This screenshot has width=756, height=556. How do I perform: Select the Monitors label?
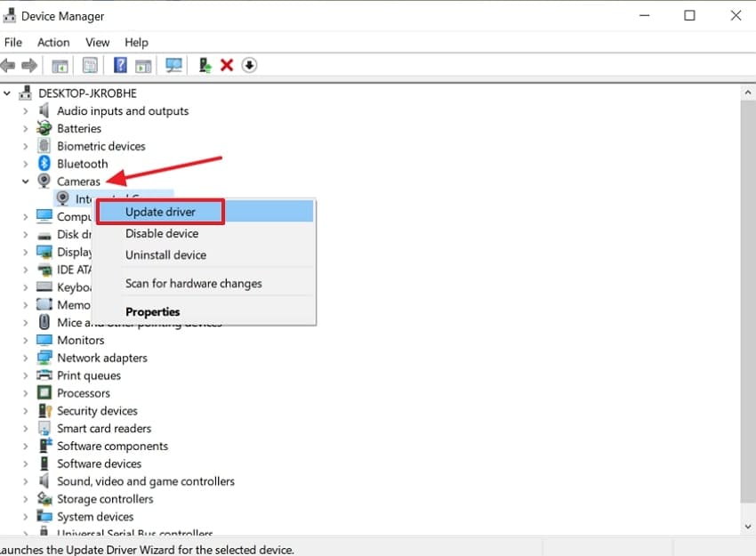tap(81, 340)
